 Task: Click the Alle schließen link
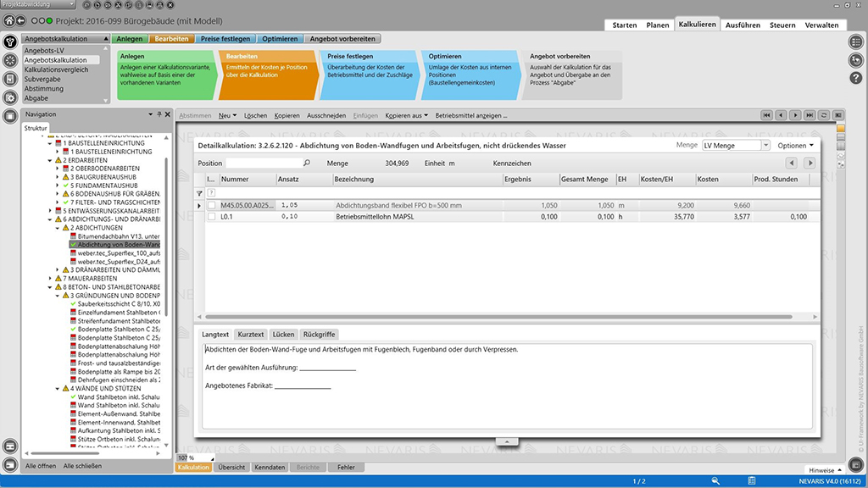(82, 466)
